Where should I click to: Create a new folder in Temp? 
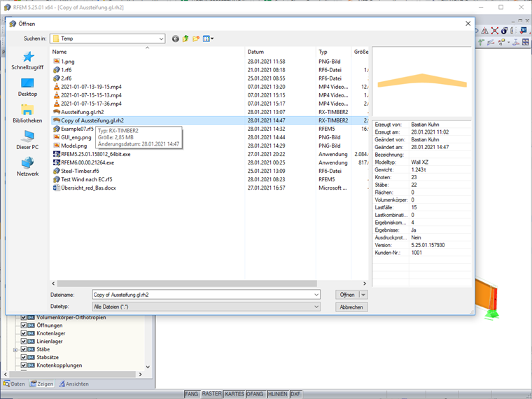196,38
